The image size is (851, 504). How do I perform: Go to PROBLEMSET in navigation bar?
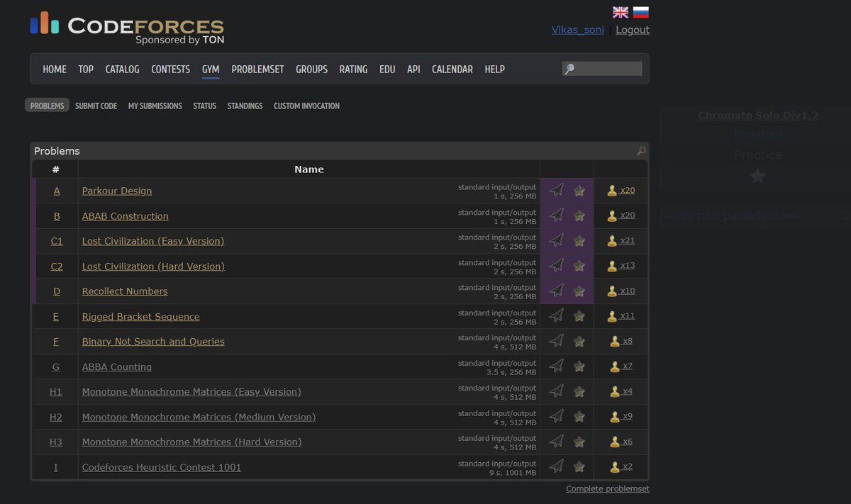pos(257,69)
